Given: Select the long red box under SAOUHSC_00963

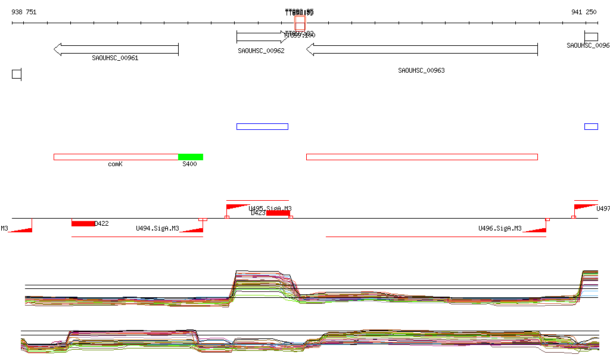Looking at the screenshot, I should coord(422,157).
